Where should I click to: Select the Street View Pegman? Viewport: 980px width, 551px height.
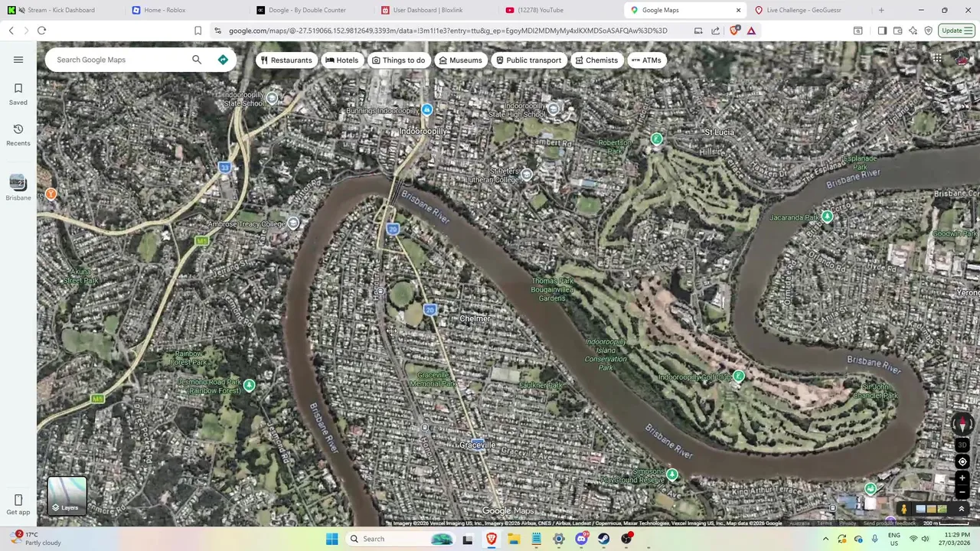coord(903,509)
